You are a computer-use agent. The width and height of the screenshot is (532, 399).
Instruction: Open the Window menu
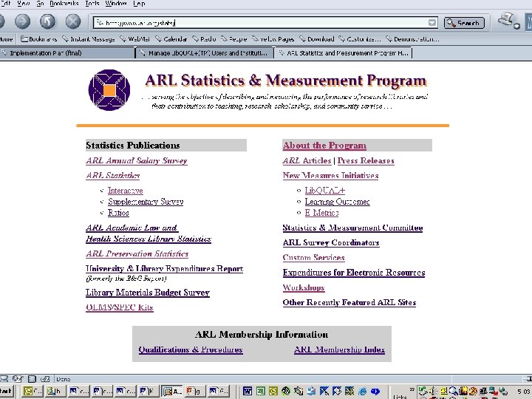click(x=116, y=4)
